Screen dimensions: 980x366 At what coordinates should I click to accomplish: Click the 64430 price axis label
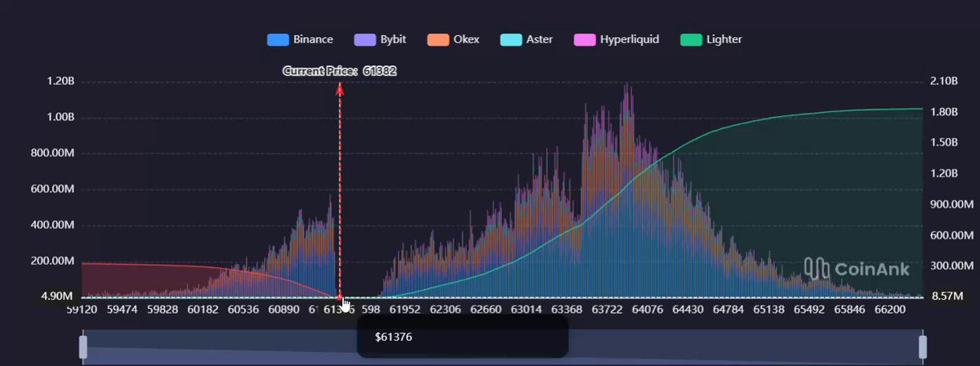[x=688, y=310]
